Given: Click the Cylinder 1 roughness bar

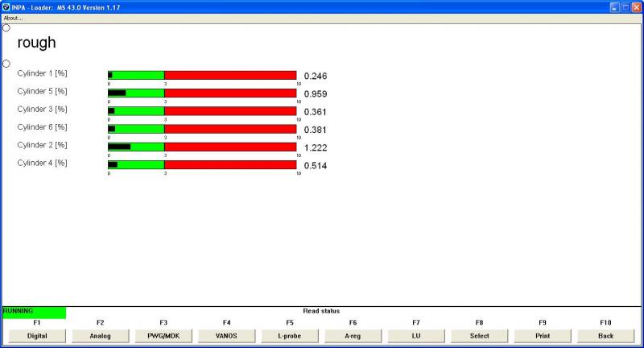Looking at the screenshot, I should point(202,75).
